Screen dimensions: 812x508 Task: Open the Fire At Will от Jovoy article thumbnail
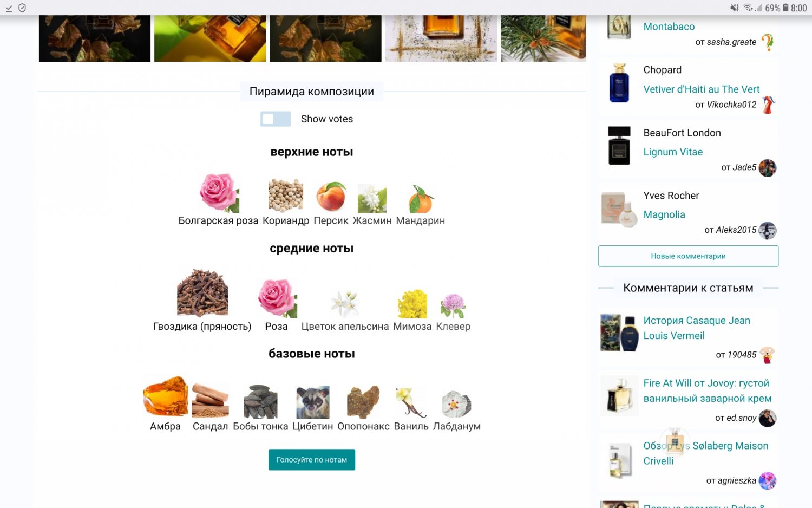pos(619,395)
